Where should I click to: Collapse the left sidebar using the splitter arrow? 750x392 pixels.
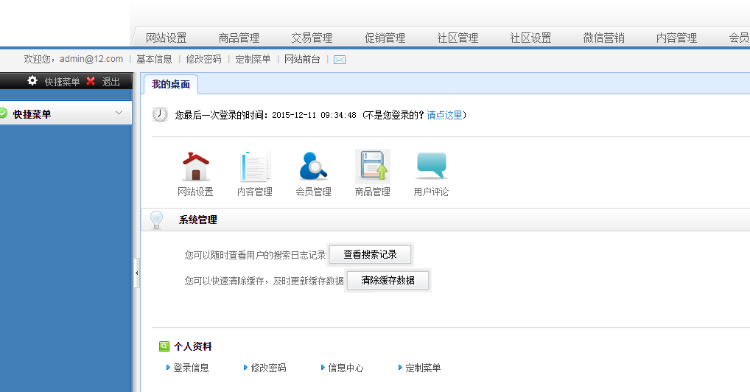coord(137,273)
